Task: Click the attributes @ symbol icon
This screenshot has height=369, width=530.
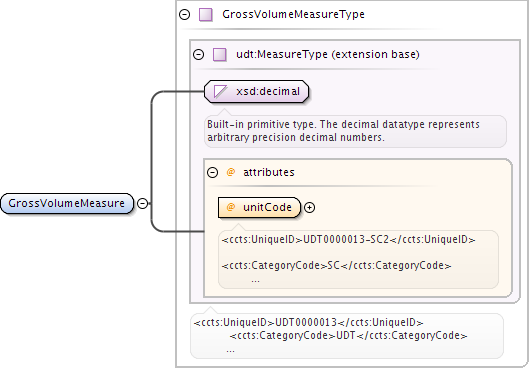Action: tap(231, 172)
